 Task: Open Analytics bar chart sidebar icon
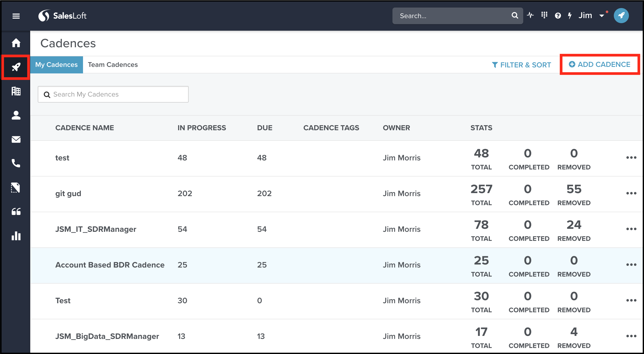[x=16, y=236]
